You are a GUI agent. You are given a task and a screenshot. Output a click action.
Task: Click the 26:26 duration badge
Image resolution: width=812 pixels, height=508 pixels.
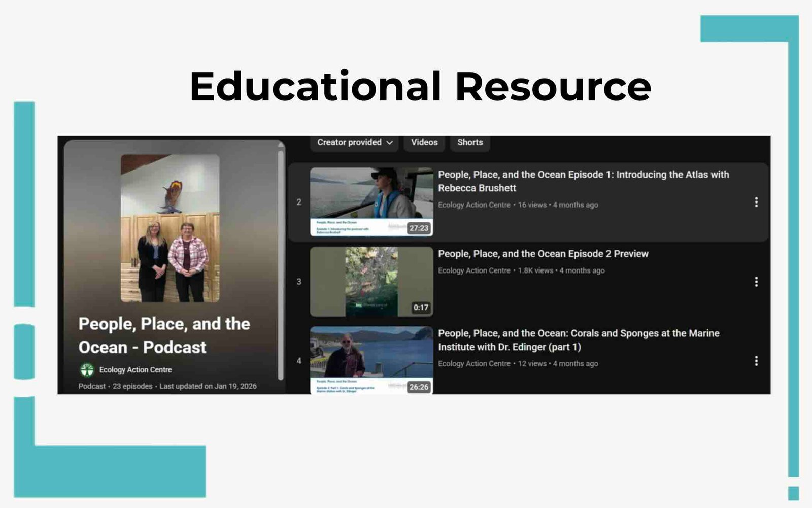(x=419, y=387)
